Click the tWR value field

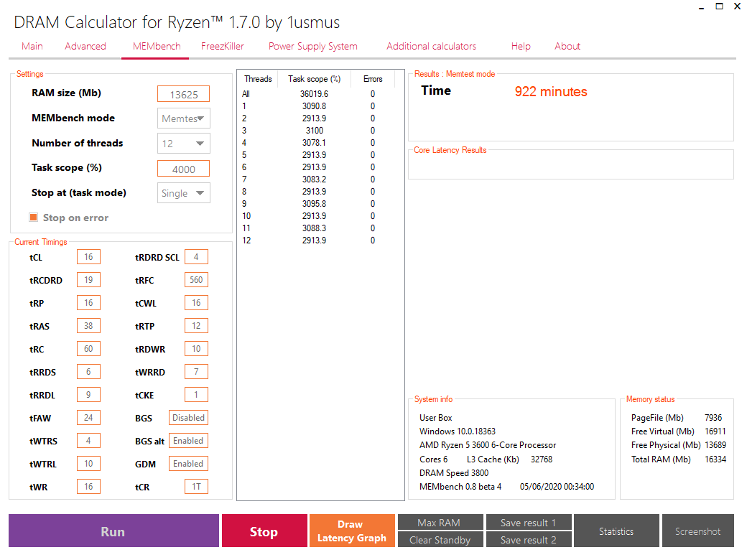[88, 486]
